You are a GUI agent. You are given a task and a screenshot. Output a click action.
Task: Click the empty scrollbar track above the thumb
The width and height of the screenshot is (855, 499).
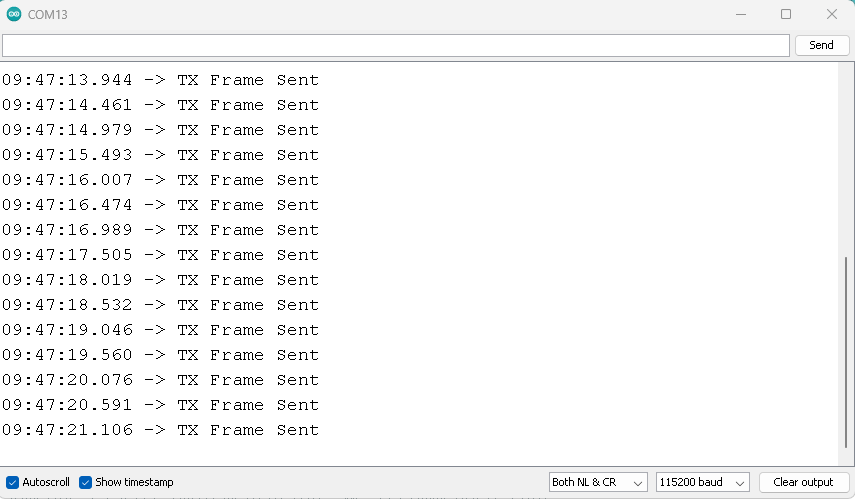tap(846, 160)
